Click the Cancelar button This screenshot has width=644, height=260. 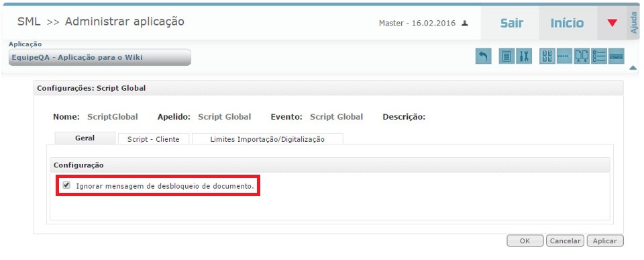click(565, 241)
